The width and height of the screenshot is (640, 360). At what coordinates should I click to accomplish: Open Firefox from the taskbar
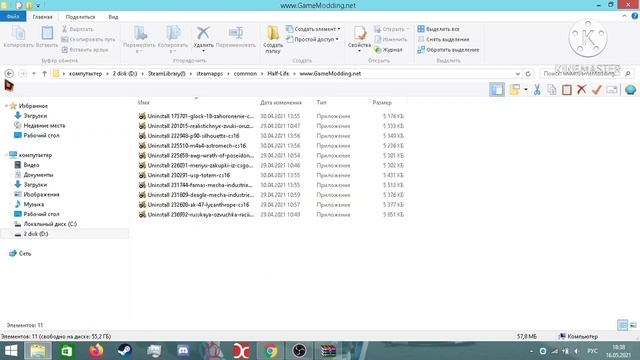96,351
